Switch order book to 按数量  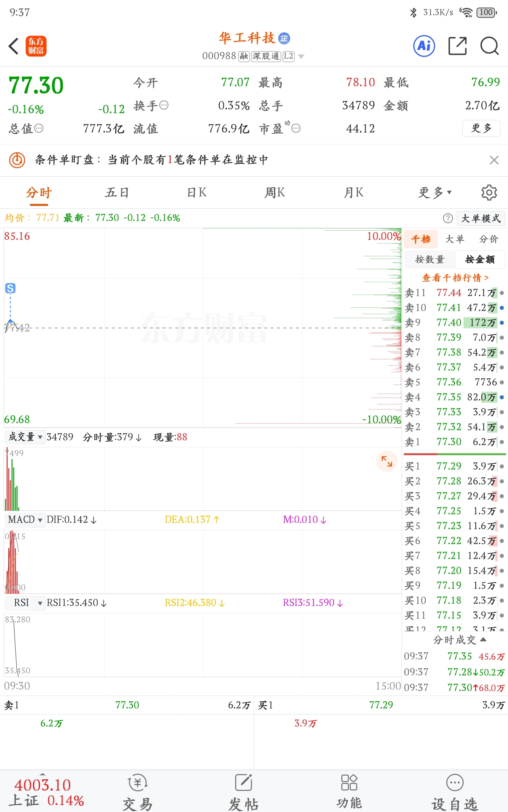pos(430,259)
